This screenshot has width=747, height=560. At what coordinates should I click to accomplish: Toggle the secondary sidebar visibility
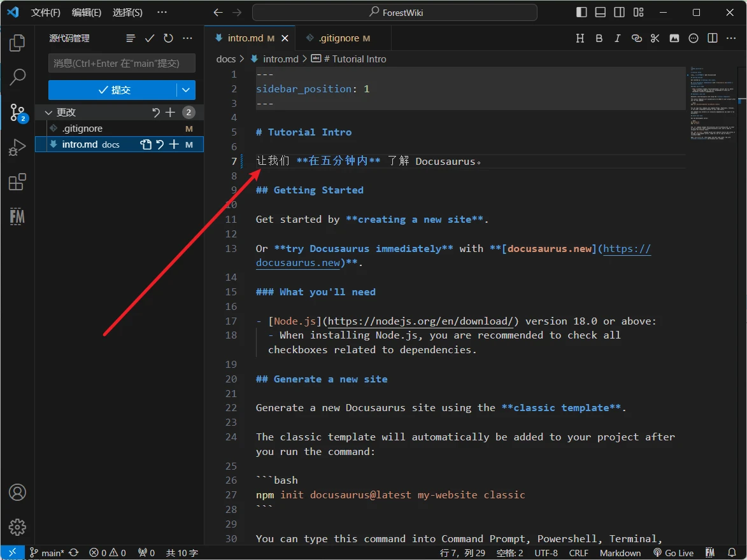click(x=619, y=13)
